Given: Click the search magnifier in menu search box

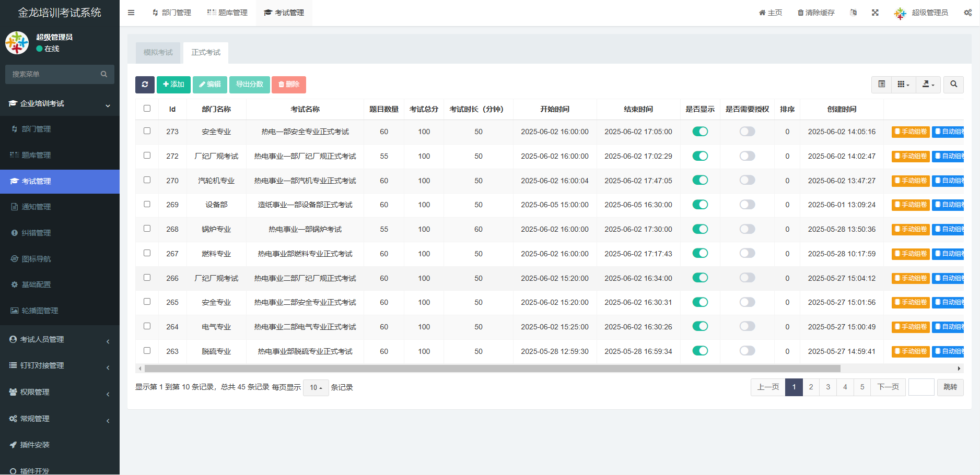Looking at the screenshot, I should pos(104,74).
